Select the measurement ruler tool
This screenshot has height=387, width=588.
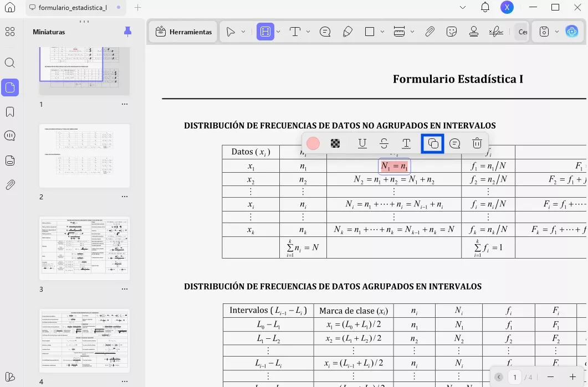point(400,32)
